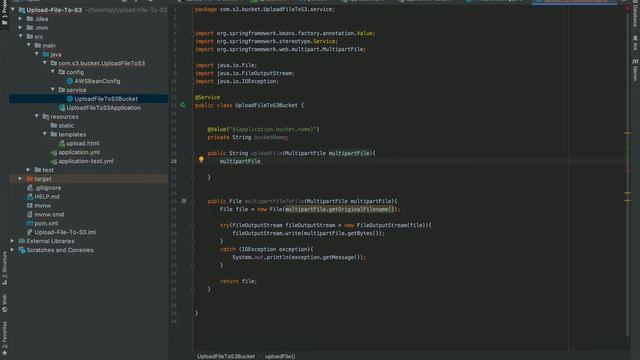
Task: Click the orange target folder icon
Action: 29,179
